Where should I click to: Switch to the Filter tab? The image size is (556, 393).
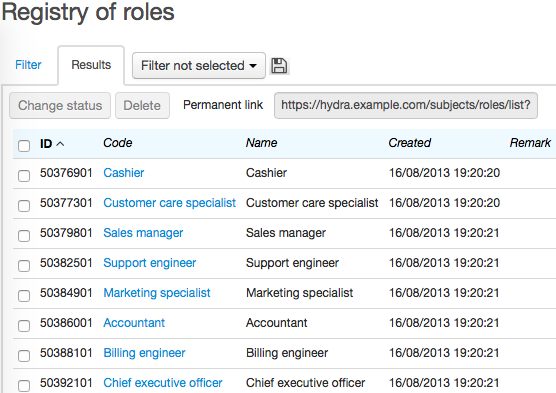pyautogui.click(x=28, y=65)
